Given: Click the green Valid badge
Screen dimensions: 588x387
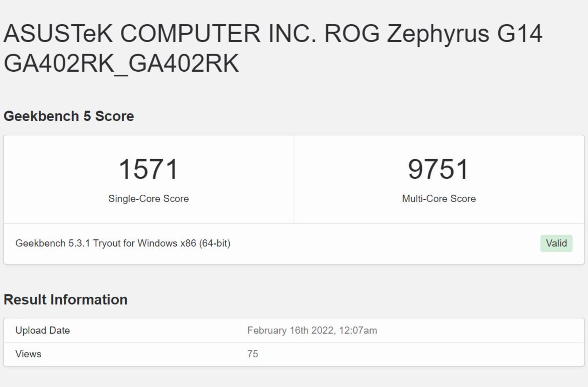Looking at the screenshot, I should pos(556,243).
